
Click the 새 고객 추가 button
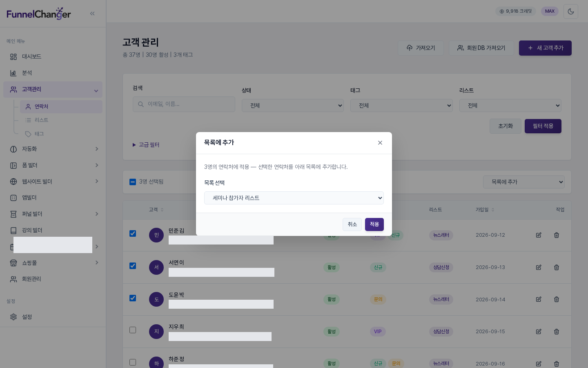tap(545, 48)
